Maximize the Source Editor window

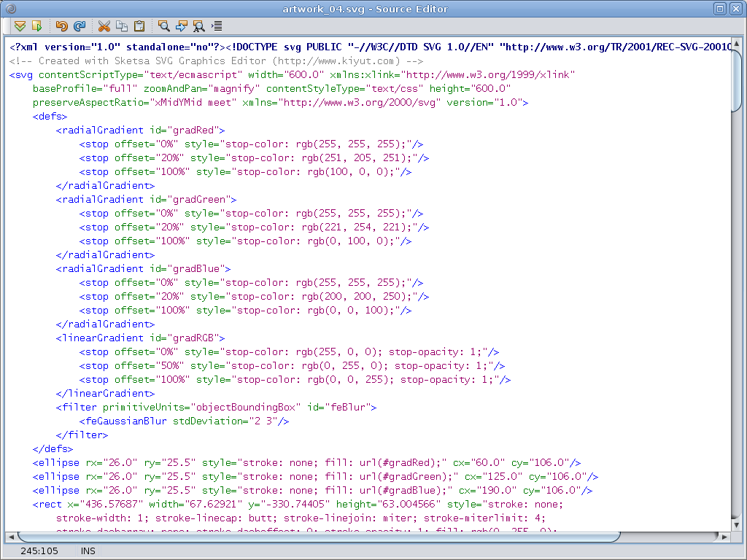719,9
